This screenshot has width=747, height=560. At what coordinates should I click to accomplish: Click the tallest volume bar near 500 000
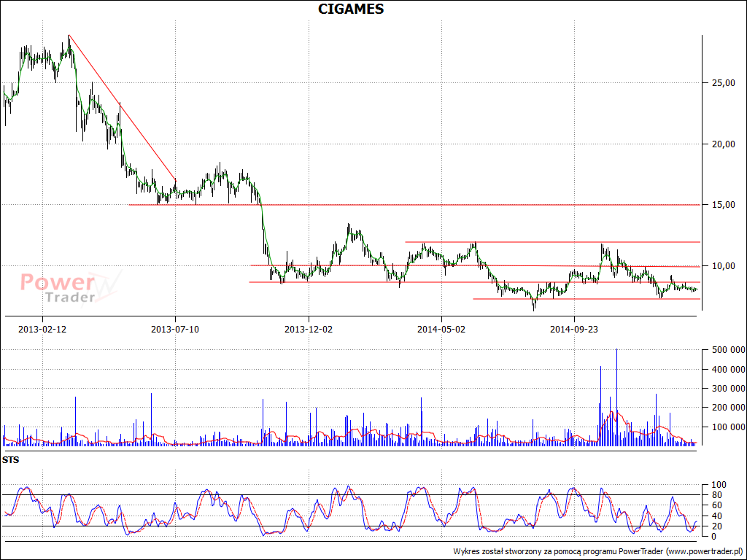616,397
